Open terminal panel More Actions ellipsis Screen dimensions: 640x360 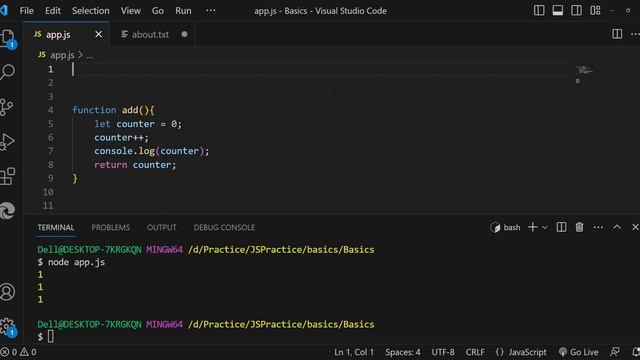(x=598, y=227)
